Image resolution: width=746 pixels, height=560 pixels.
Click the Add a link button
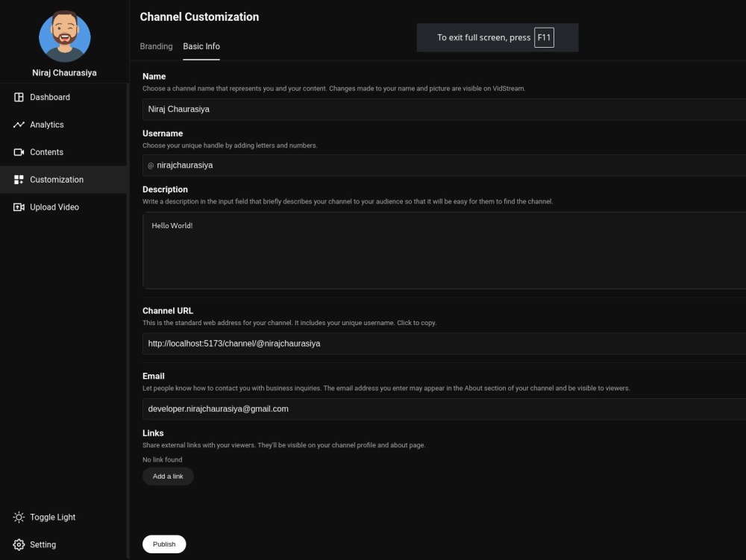click(x=168, y=476)
